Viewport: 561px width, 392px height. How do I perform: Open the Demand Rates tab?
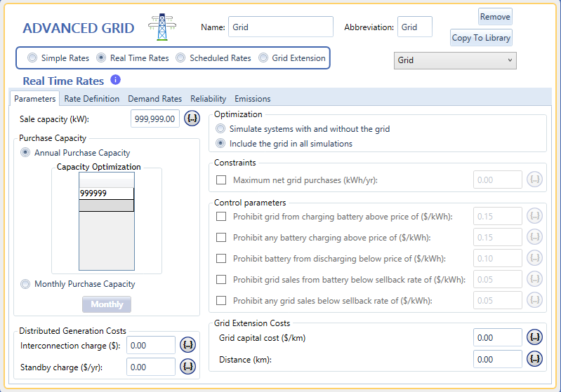coord(155,99)
